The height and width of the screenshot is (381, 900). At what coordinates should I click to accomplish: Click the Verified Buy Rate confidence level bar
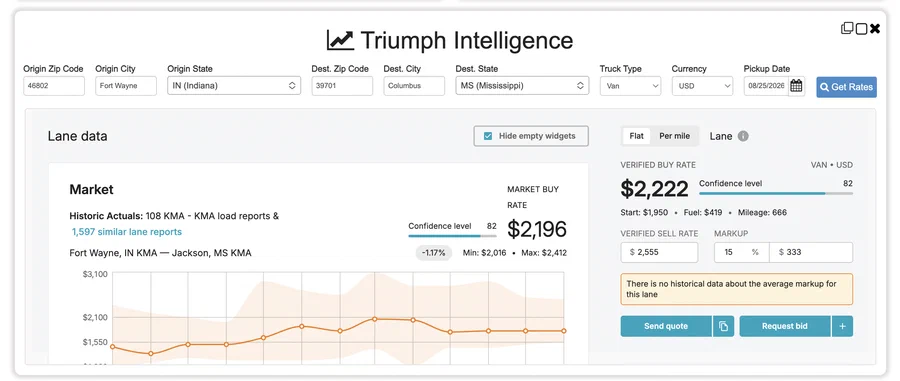coord(775,193)
